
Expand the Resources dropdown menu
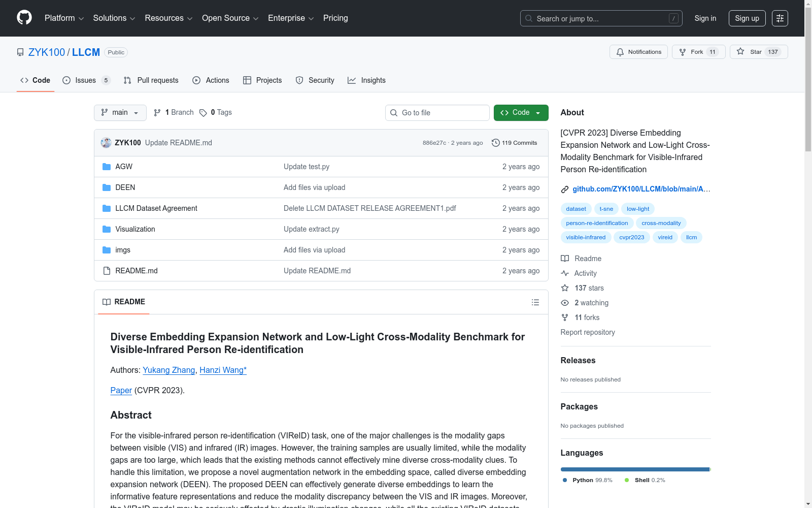pyautogui.click(x=168, y=18)
